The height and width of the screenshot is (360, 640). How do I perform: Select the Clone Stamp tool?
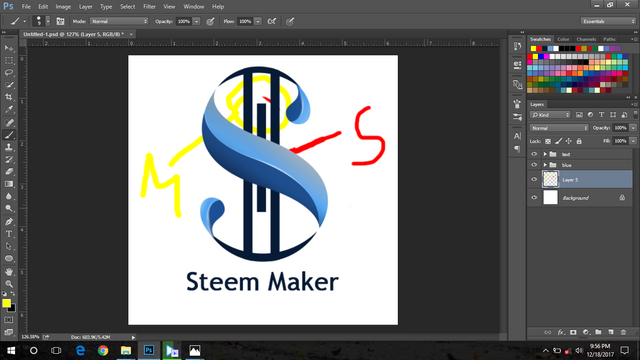pos(9,147)
